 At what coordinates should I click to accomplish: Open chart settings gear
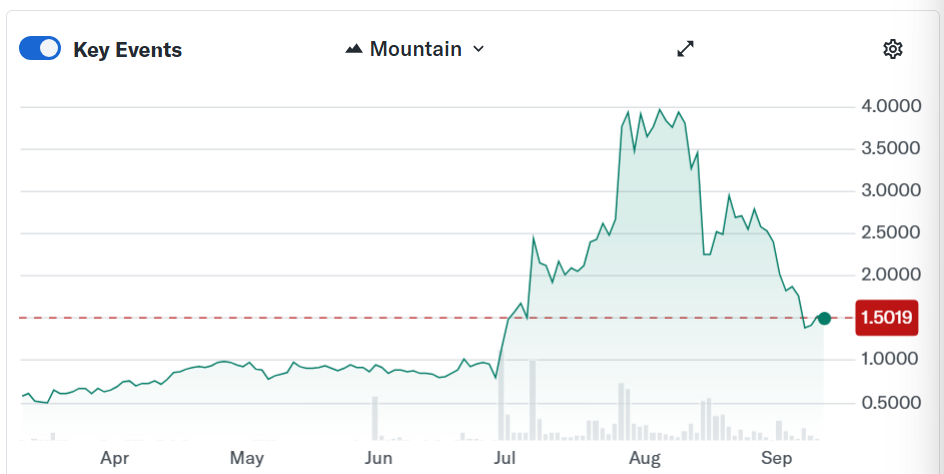(892, 49)
